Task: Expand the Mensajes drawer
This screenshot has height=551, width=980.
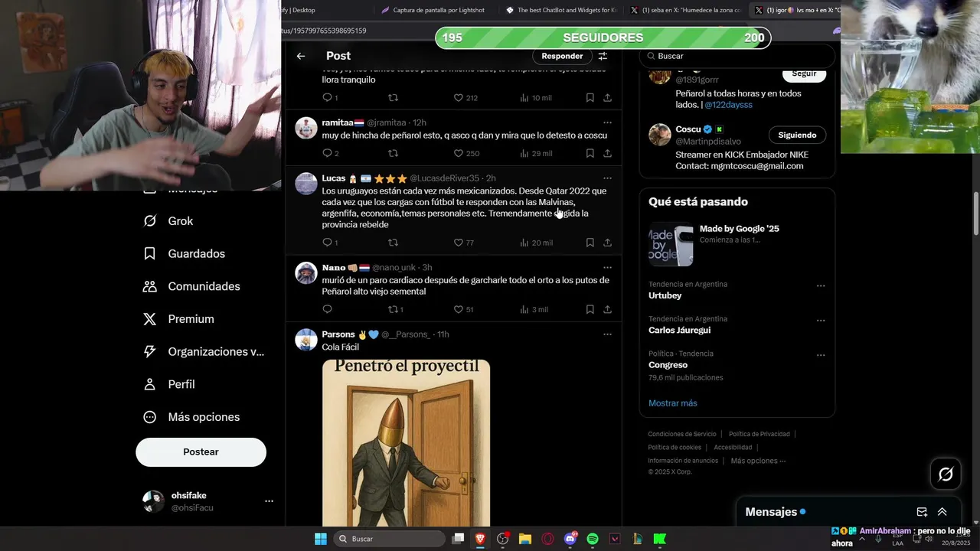Action: pos(942,512)
